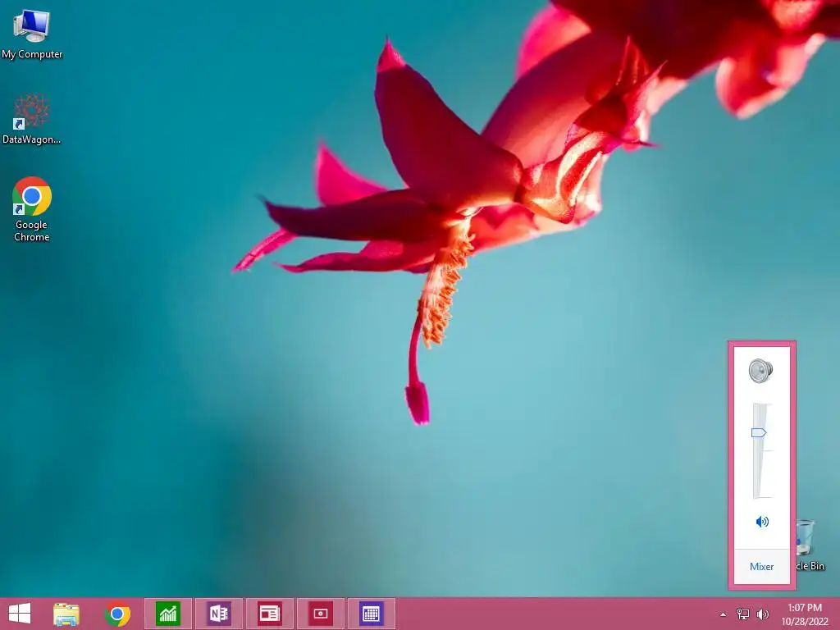
Task: Open the My Computer desktop icon
Action: [32, 34]
